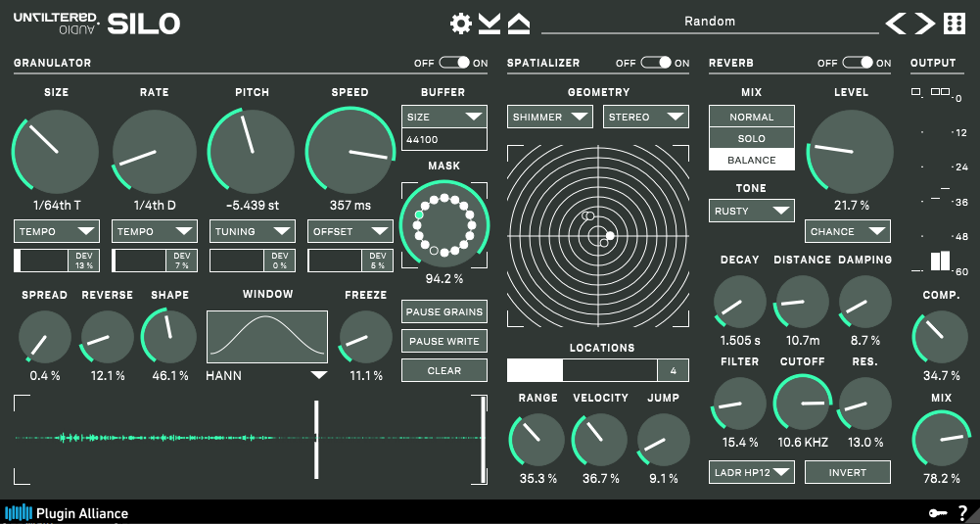Click the FREEZE knob

(x=365, y=336)
